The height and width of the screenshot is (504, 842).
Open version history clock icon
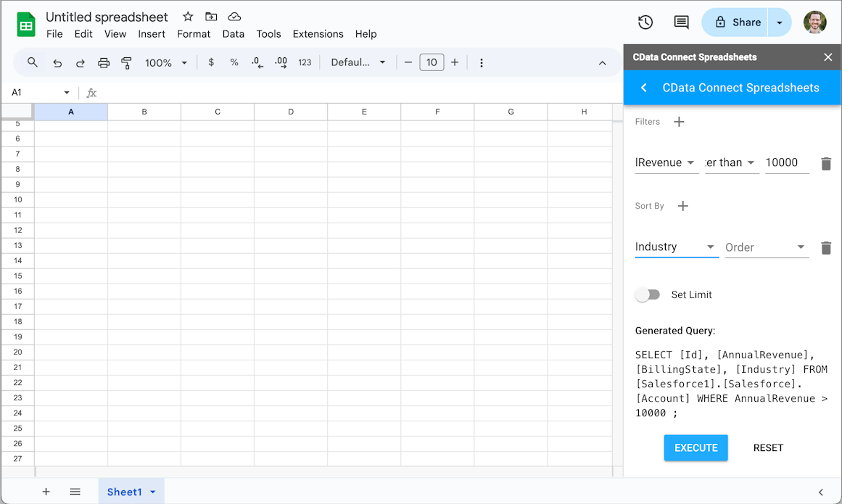tap(645, 22)
